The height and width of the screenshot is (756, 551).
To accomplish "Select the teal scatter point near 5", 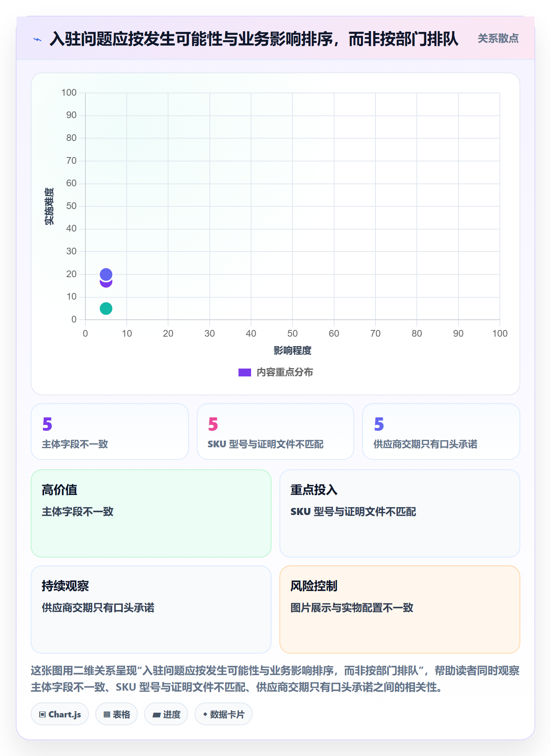I will (x=106, y=308).
